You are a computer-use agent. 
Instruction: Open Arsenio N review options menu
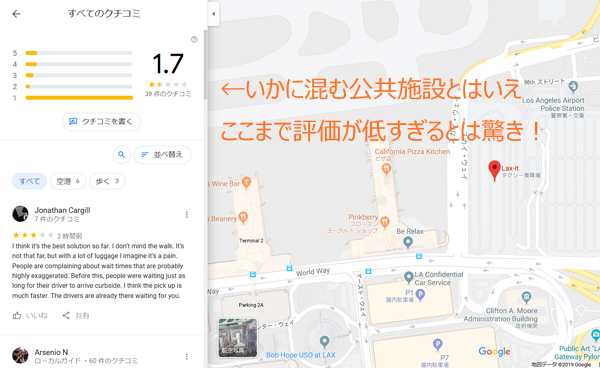click(187, 357)
